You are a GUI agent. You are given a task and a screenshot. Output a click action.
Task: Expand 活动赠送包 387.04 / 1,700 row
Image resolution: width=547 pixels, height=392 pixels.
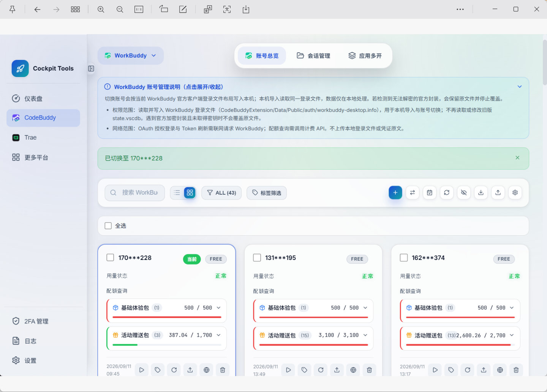pos(219,335)
